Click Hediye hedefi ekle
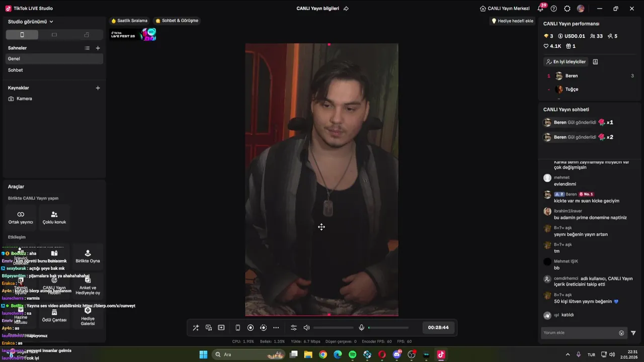Screen dimensions: 644x362 pos(512,21)
